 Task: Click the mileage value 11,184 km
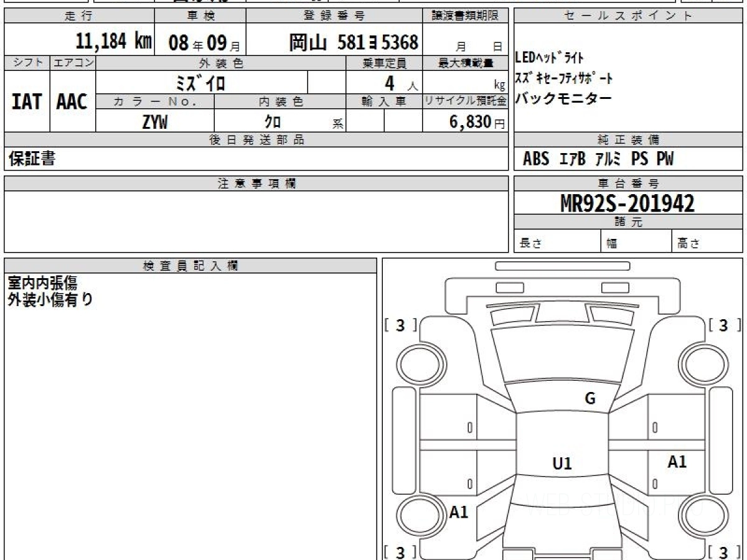pyautogui.click(x=113, y=42)
